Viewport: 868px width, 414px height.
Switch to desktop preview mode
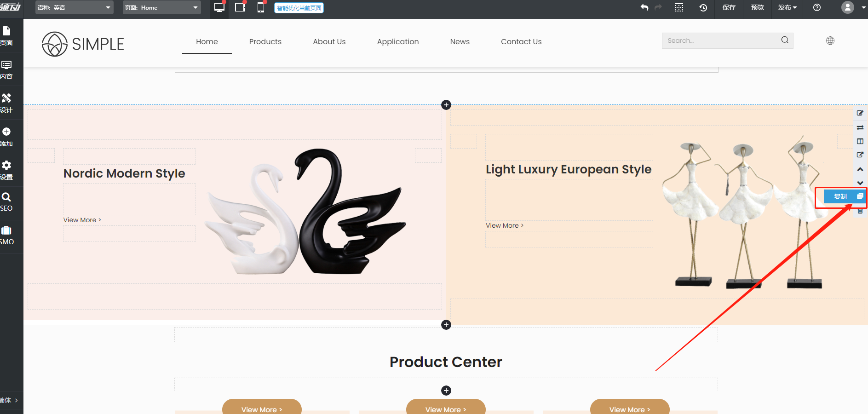(219, 7)
